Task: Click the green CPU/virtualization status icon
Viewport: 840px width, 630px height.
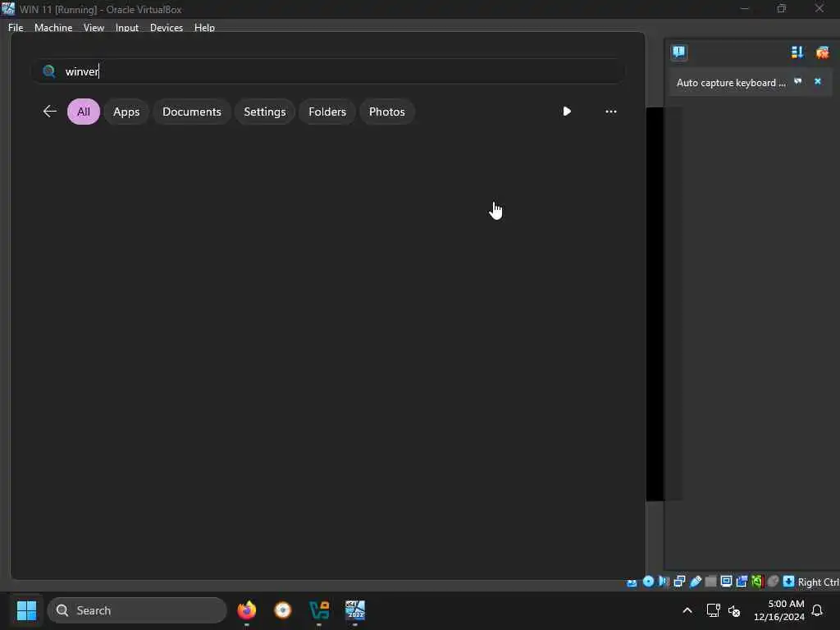Action: point(757,582)
